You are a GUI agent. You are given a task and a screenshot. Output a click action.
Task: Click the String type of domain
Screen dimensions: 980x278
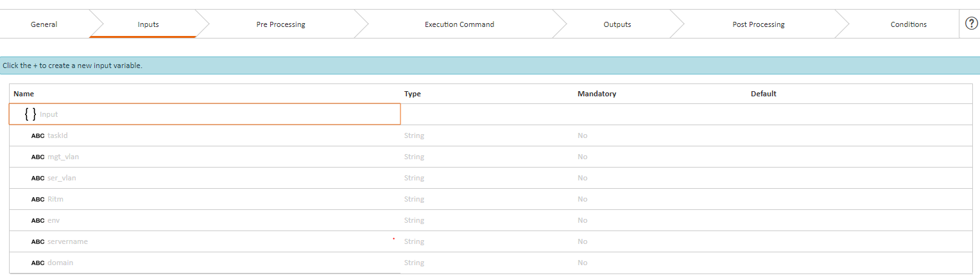point(414,263)
